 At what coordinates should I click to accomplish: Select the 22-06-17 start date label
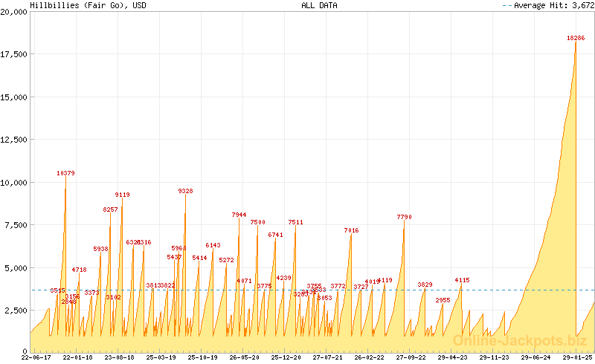(15, 357)
